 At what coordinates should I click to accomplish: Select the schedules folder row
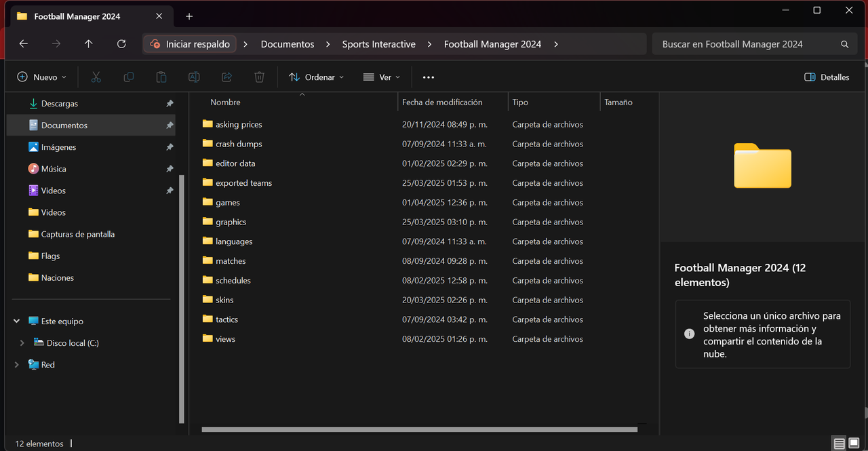(424, 281)
